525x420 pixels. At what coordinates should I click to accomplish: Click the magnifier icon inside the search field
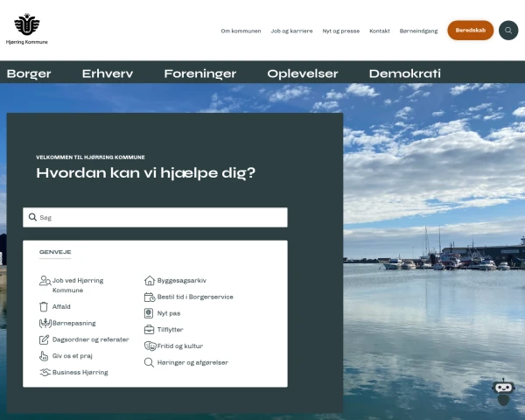click(32, 217)
